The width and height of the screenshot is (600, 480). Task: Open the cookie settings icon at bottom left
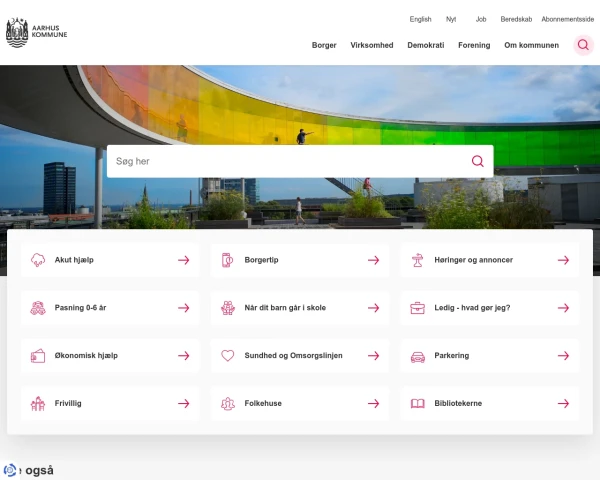(10, 470)
